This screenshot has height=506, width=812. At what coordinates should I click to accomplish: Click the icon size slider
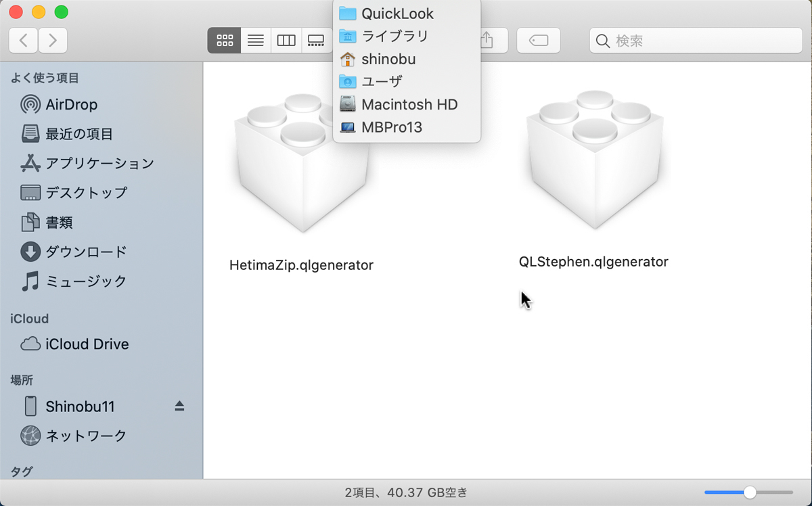(x=748, y=492)
